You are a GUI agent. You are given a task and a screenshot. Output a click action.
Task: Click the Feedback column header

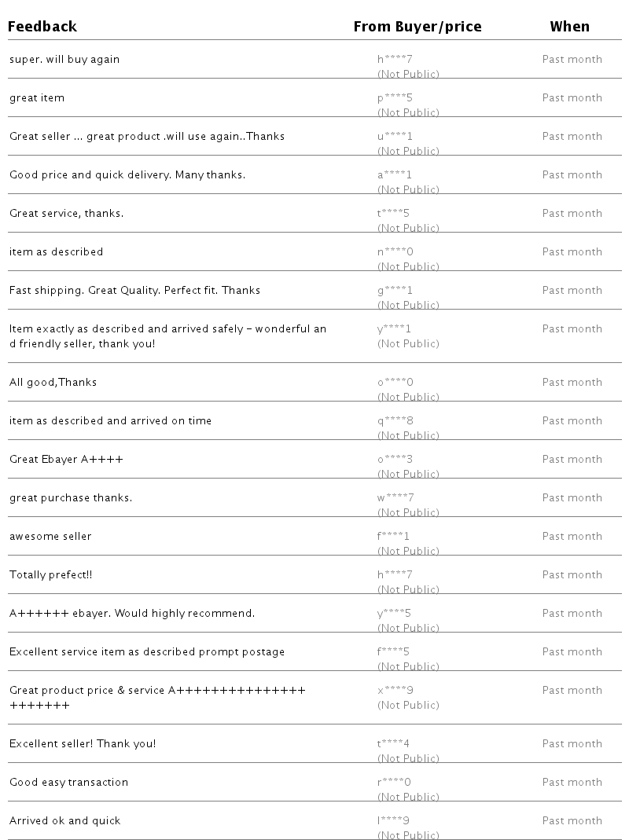click(x=42, y=27)
